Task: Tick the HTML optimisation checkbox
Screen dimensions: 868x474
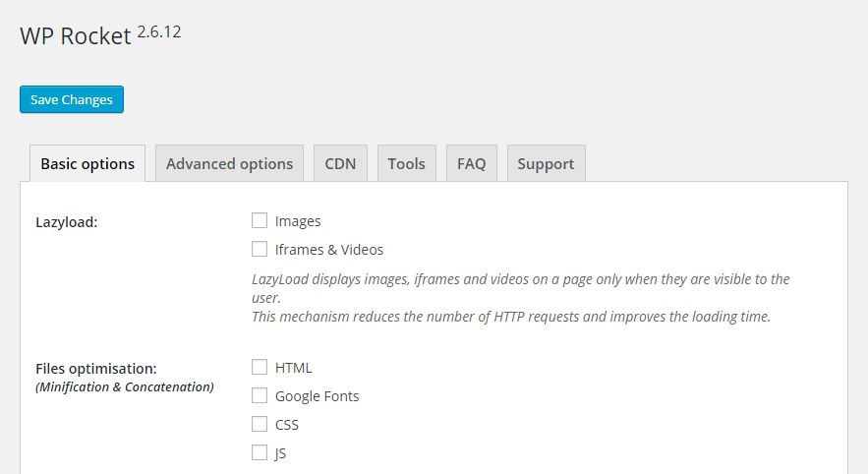Action: click(x=260, y=367)
